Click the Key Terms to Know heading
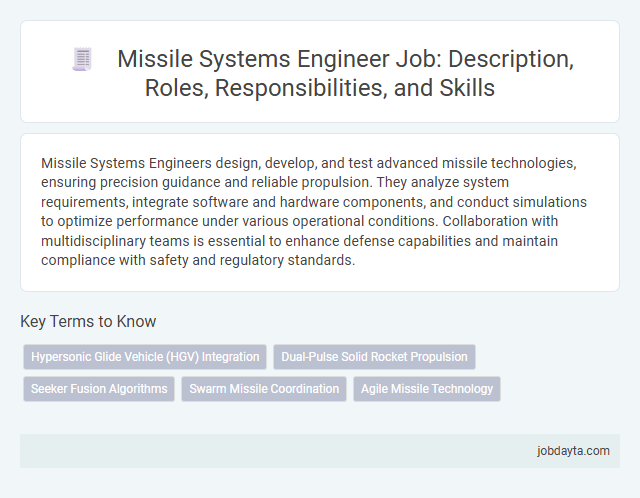640x498 pixels. [88, 321]
